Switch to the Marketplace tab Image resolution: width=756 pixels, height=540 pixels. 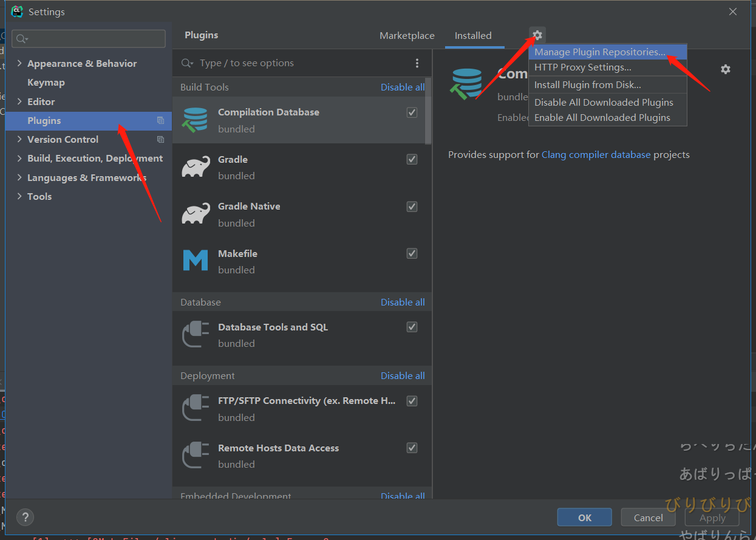(x=407, y=36)
